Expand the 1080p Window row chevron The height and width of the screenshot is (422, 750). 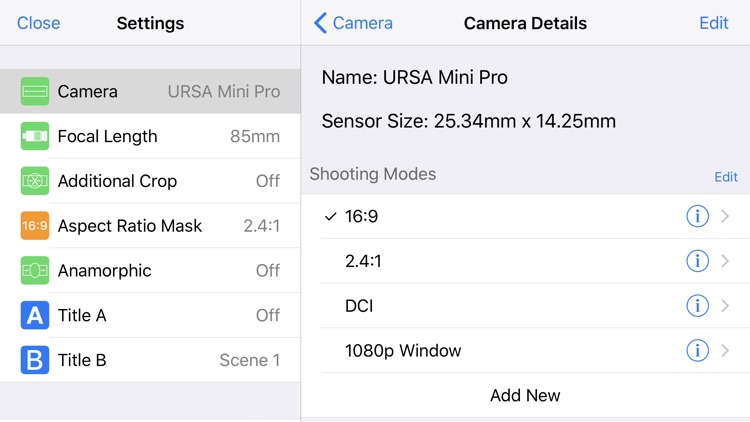click(725, 351)
